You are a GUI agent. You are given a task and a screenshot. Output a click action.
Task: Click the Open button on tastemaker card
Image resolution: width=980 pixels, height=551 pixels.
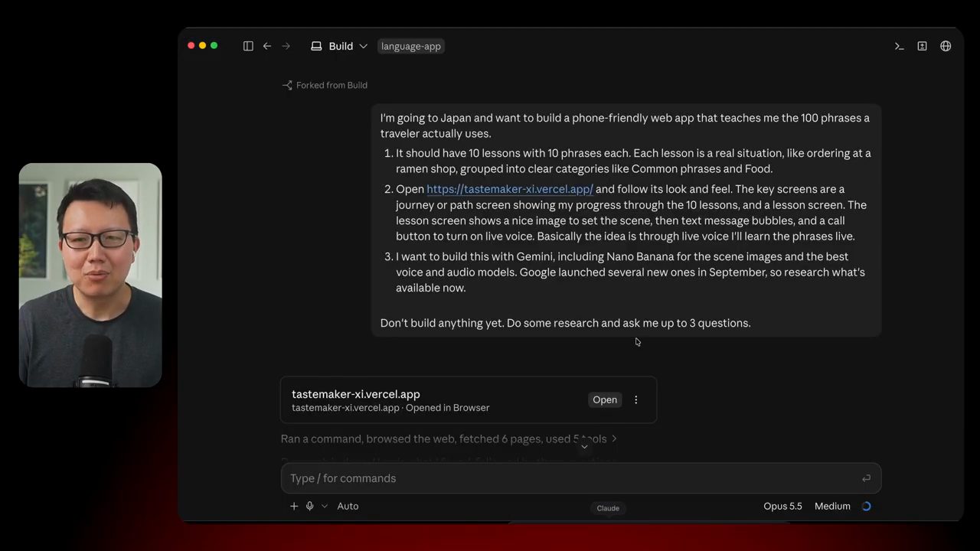pyautogui.click(x=605, y=399)
